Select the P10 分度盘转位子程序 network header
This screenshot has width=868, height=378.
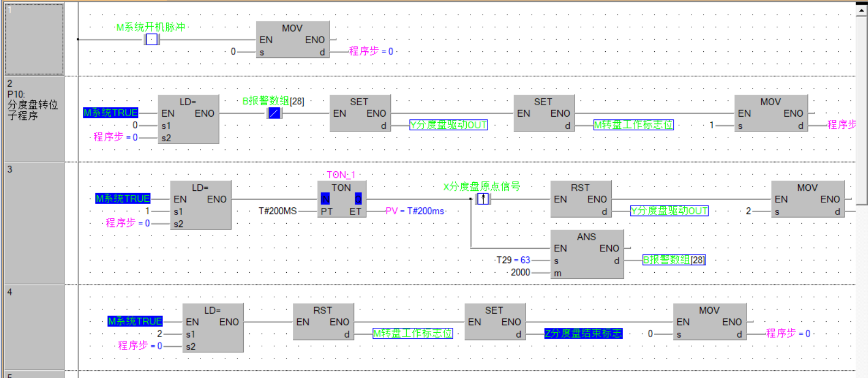pyautogui.click(x=34, y=119)
